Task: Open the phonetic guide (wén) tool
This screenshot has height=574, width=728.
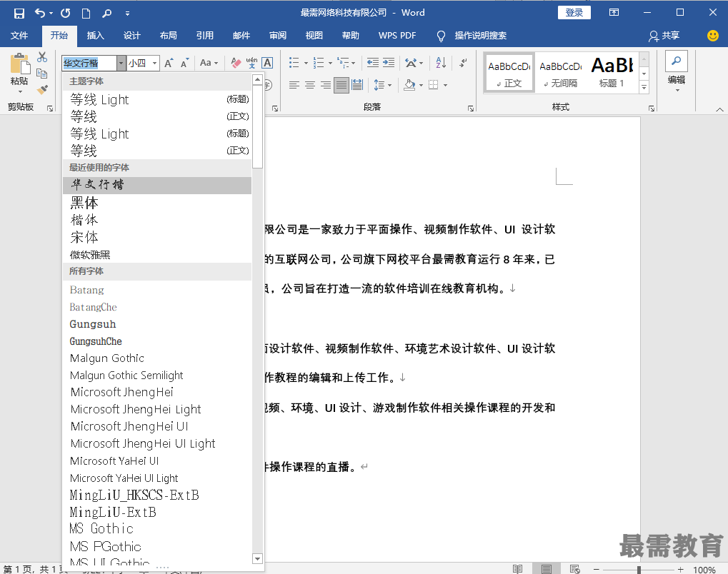Action: pos(251,63)
